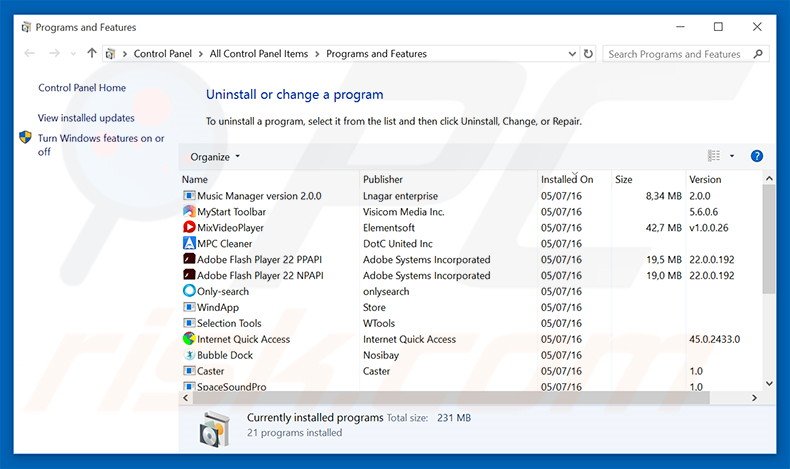The image size is (790, 469).
Task: Go up one folder level arrow
Action: point(92,53)
